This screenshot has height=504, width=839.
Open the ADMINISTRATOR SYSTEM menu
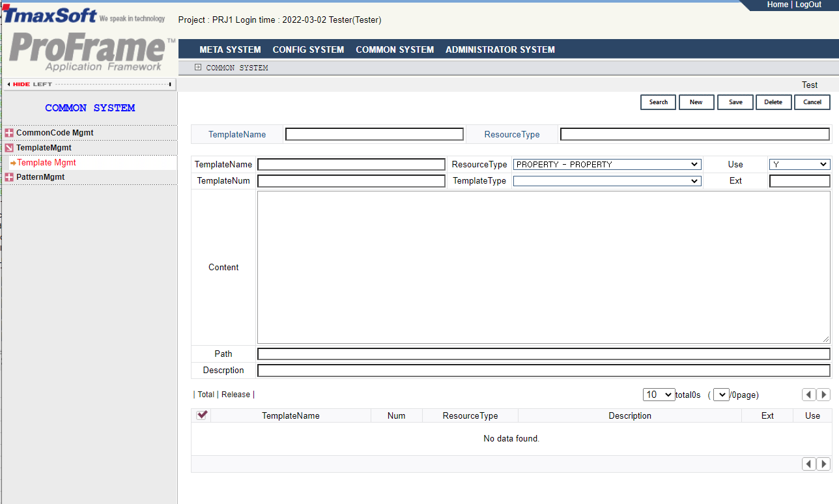pos(500,49)
